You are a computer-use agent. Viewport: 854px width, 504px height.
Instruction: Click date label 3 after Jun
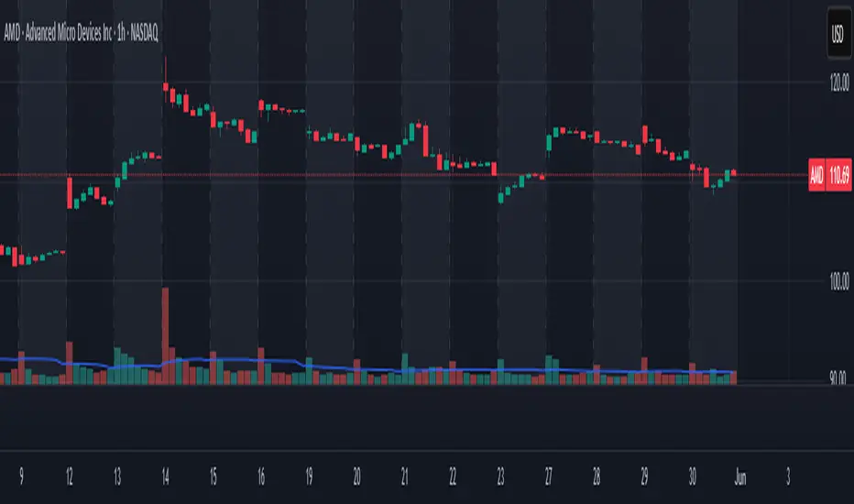pos(788,477)
